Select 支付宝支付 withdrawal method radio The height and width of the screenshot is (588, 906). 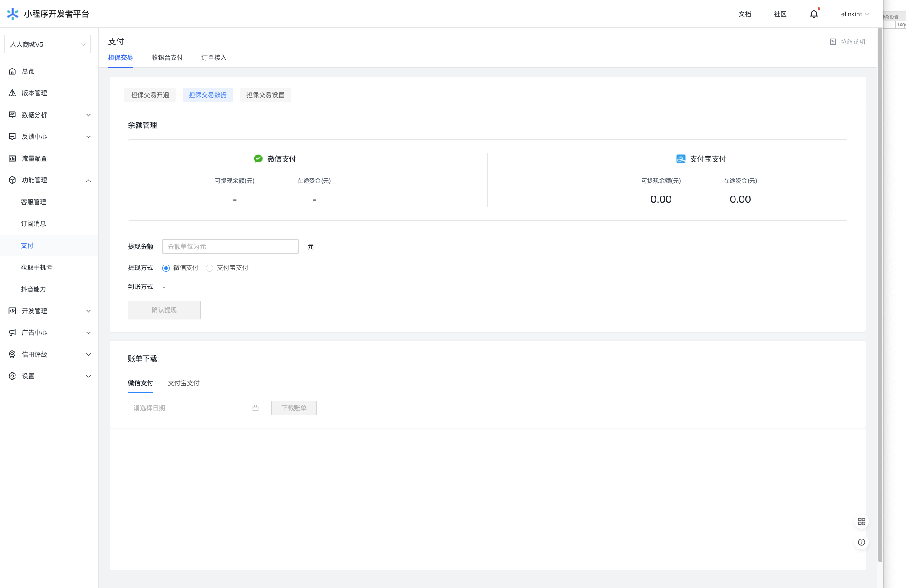(210, 268)
